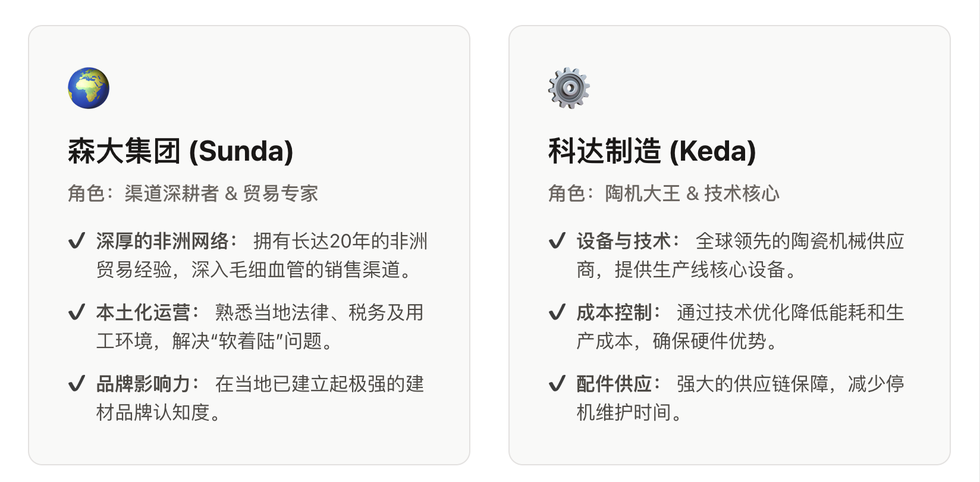Click text 深入毛细血管的销售渠道
Screen dimensions: 980x482
[296, 270]
